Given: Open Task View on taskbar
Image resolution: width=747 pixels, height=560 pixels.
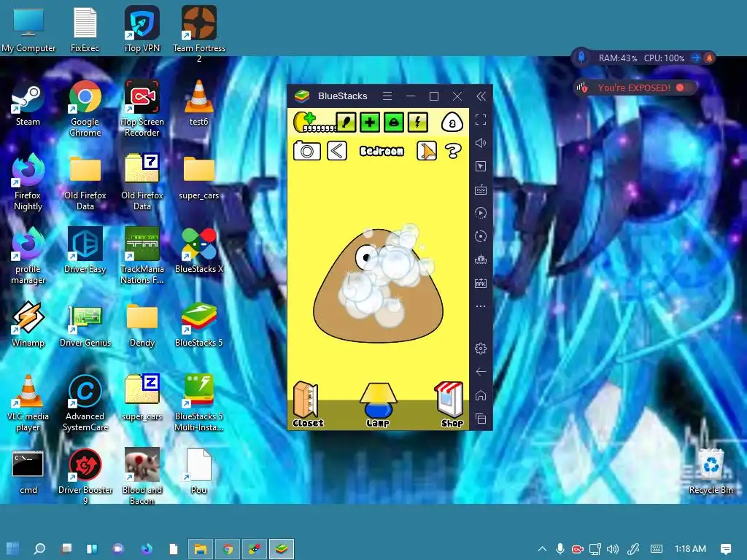Looking at the screenshot, I should point(66,549).
